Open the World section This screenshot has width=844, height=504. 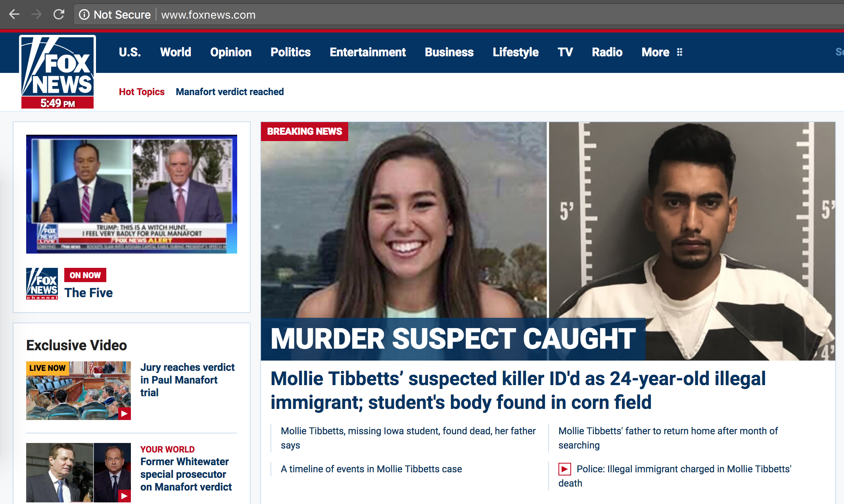(x=176, y=52)
